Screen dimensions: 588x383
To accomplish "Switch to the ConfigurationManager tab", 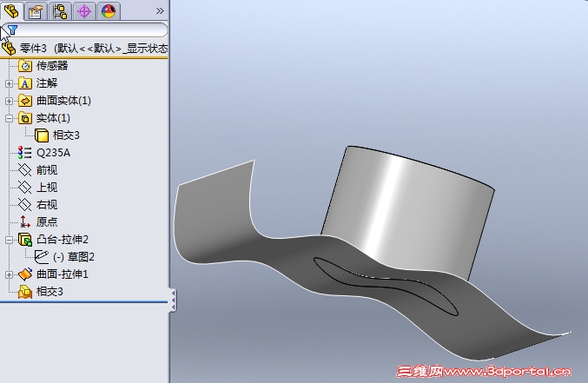I will coord(60,11).
